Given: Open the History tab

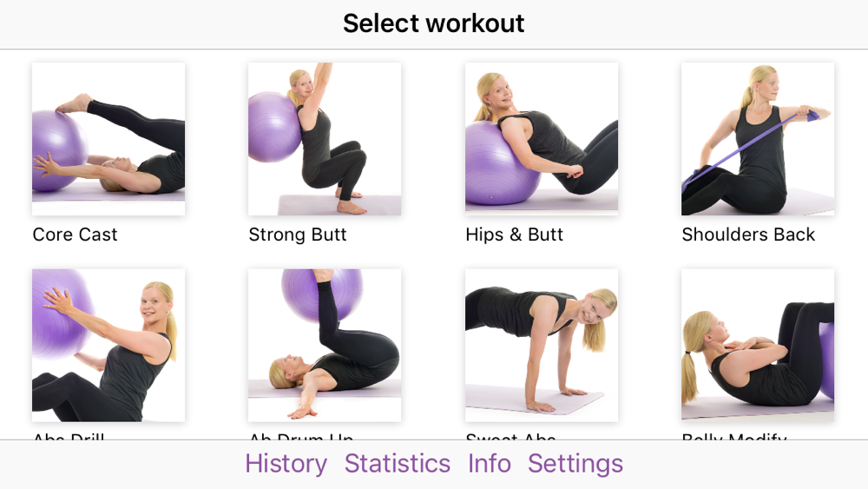Looking at the screenshot, I should [x=286, y=464].
